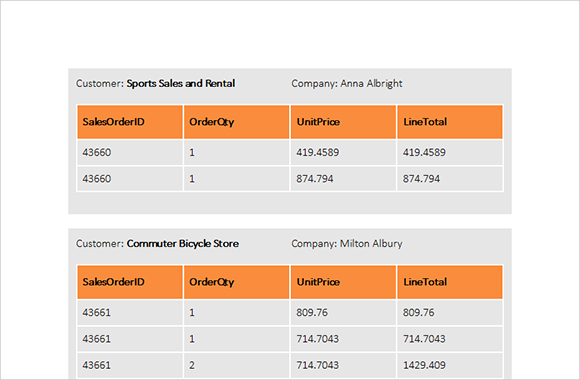Click the first table's LineTotal header
The image size is (580, 380).
tap(450, 122)
